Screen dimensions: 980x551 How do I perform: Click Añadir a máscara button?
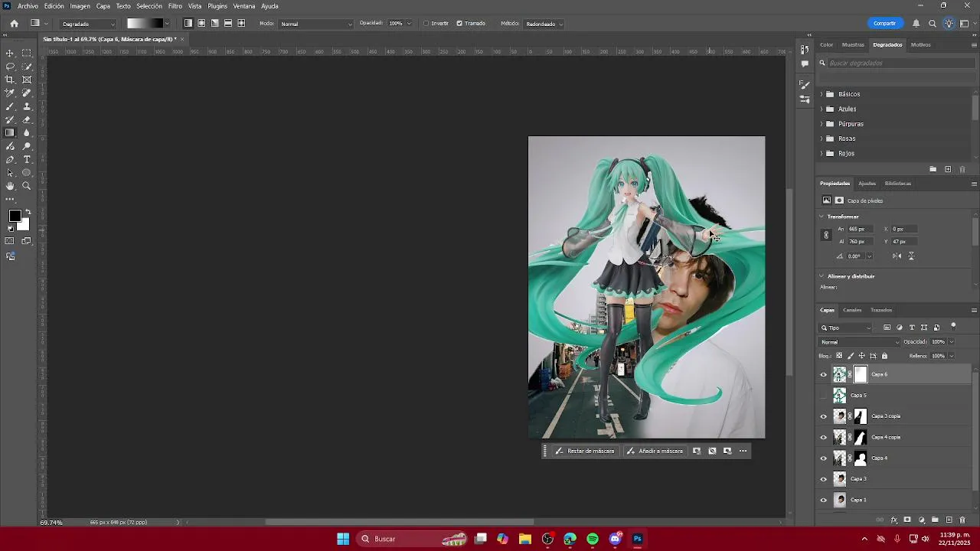point(655,451)
